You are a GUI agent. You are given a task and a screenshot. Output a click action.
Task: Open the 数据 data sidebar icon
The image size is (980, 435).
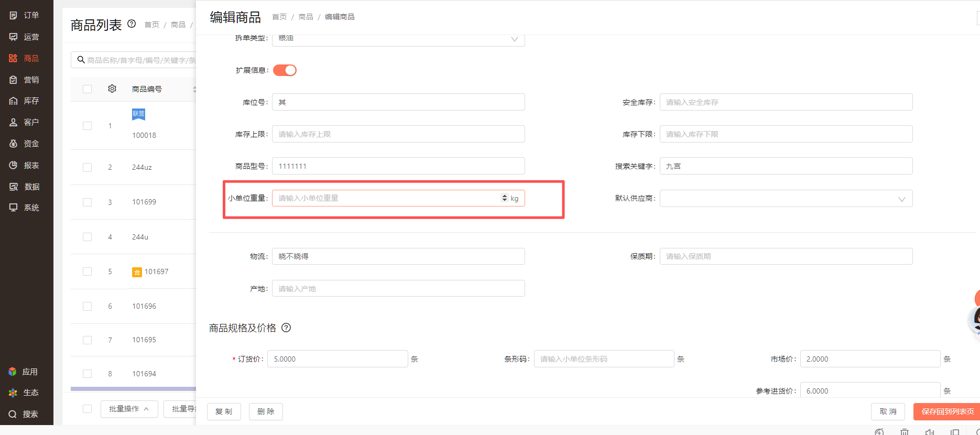14,187
